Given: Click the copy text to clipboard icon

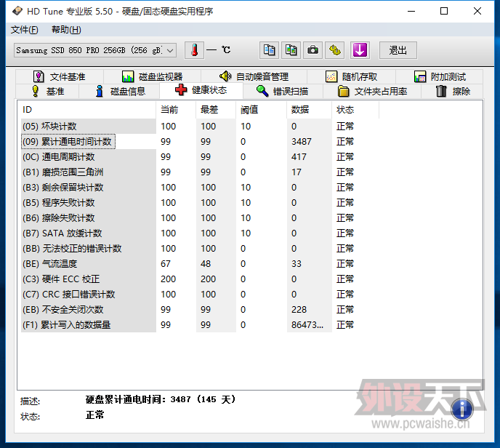Looking at the screenshot, I should tap(269, 50).
